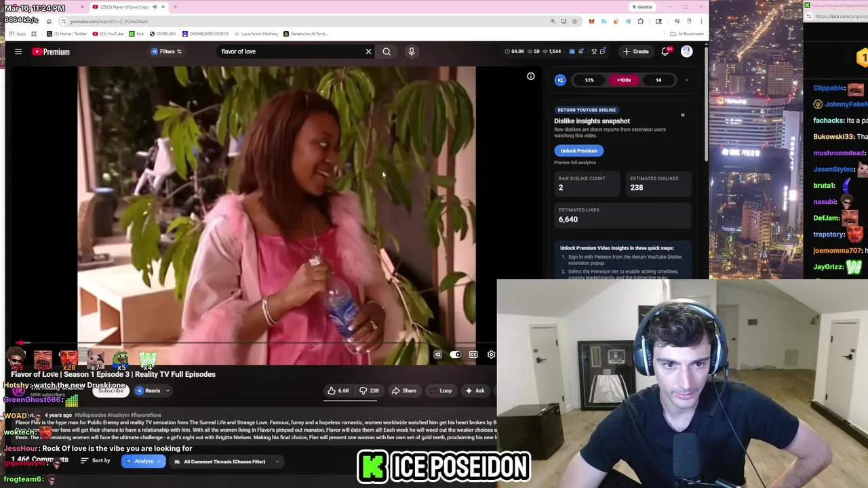Bookmark this page with star icon
This screenshot has height=488, width=868.
[574, 21]
